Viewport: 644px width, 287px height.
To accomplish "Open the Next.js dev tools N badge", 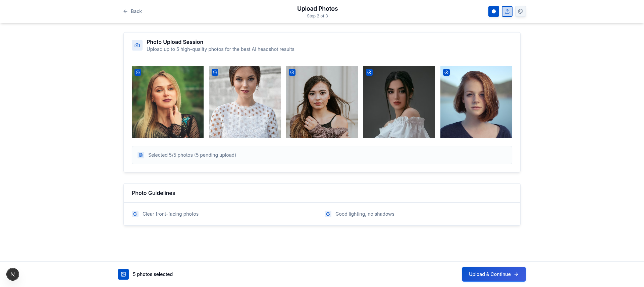I will click(13, 274).
